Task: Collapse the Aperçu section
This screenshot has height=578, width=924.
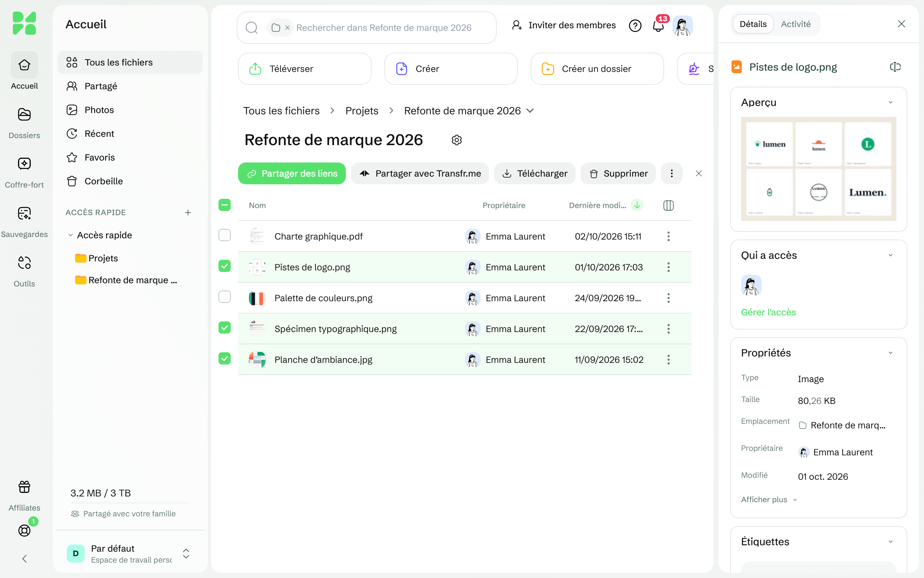Action: click(x=890, y=102)
